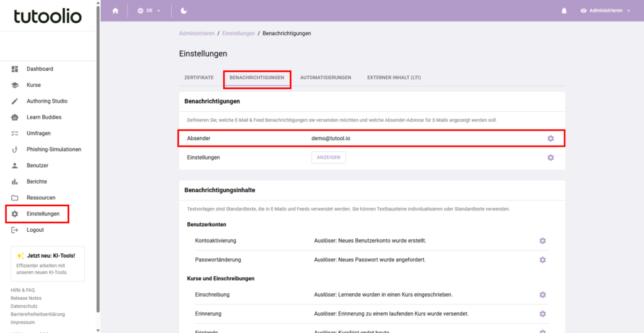Click the Anzeigen button
This screenshot has height=333, width=644.
[328, 158]
